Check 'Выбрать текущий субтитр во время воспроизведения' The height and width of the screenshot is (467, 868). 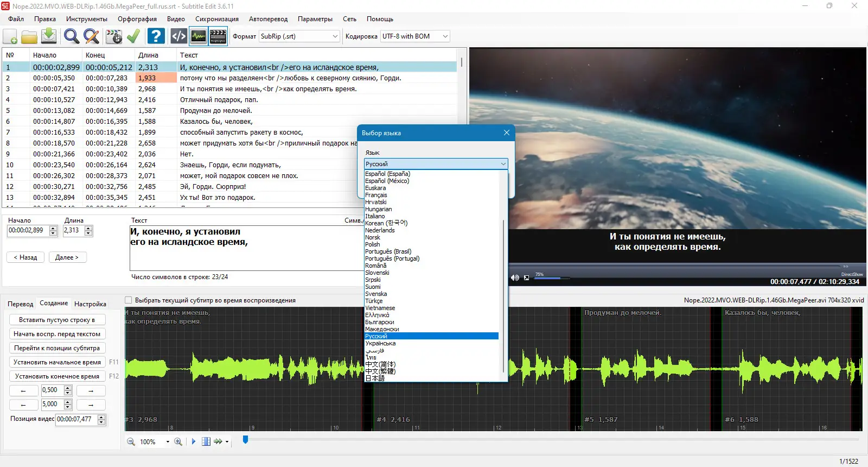pyautogui.click(x=129, y=300)
